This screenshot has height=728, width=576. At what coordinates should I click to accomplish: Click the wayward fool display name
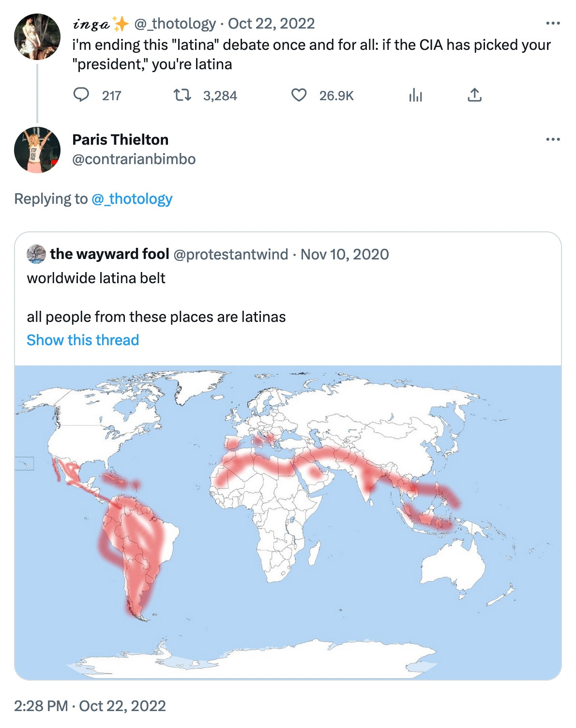tap(109, 254)
